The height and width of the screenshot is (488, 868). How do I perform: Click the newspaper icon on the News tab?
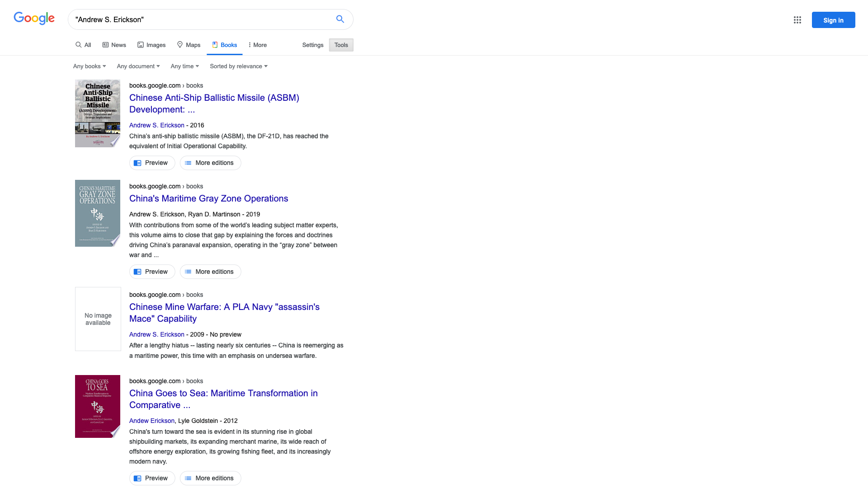pos(105,45)
